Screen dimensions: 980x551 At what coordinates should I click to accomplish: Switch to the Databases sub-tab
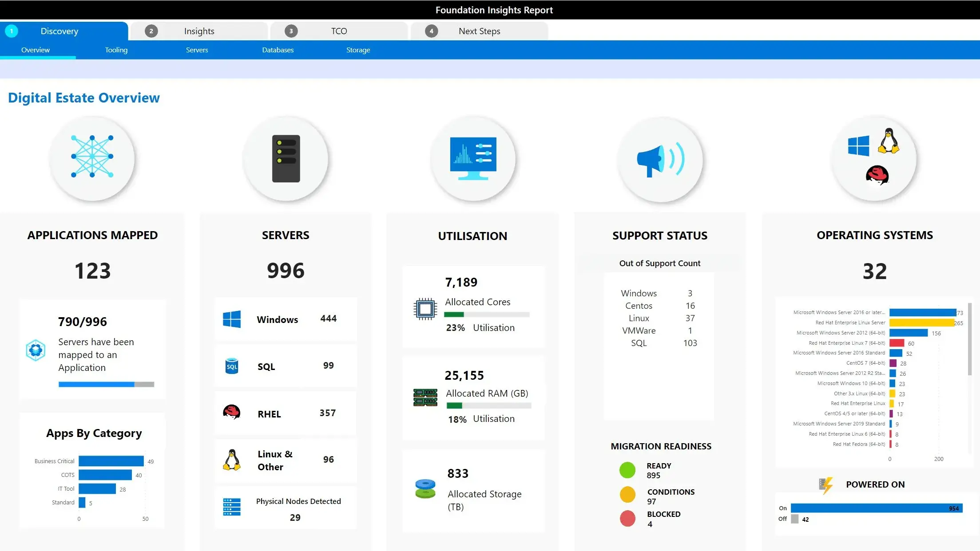click(x=278, y=50)
